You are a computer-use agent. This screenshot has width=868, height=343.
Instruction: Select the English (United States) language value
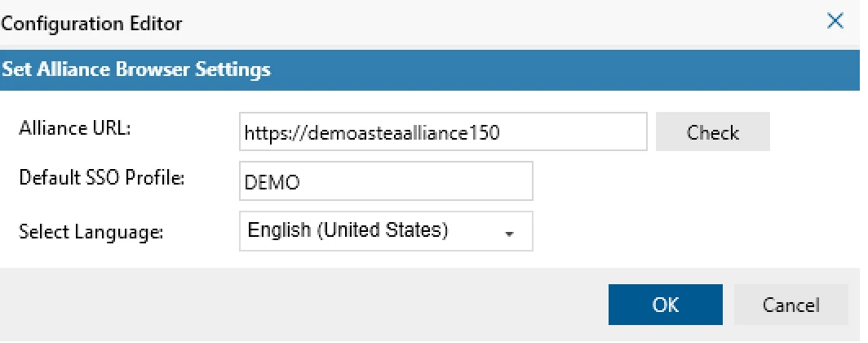tap(348, 231)
